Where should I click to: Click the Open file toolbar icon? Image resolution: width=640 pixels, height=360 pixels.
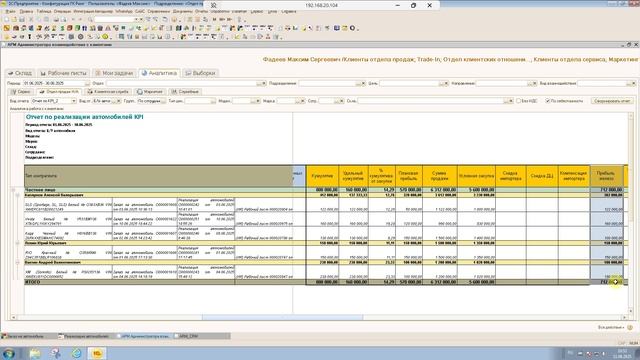(14, 19)
